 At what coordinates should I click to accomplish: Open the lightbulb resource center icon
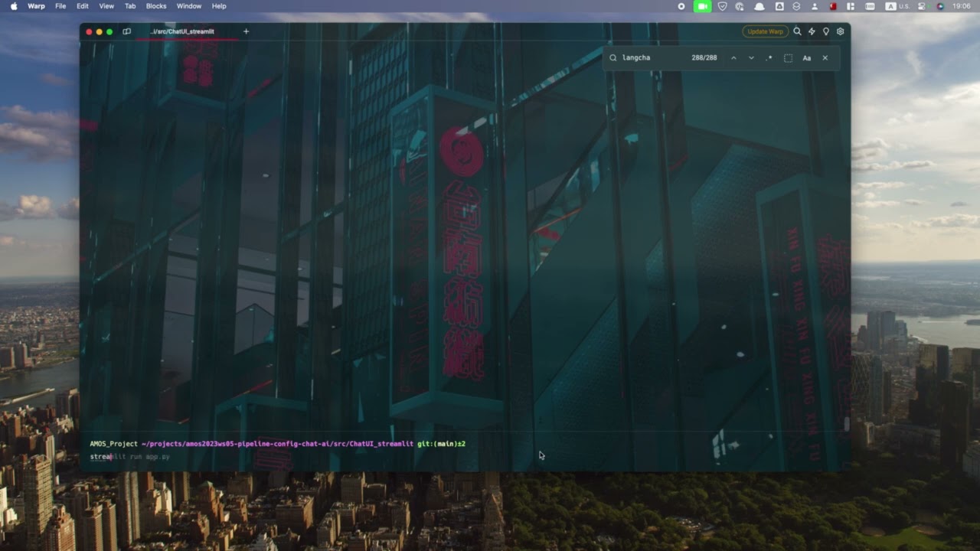826,31
